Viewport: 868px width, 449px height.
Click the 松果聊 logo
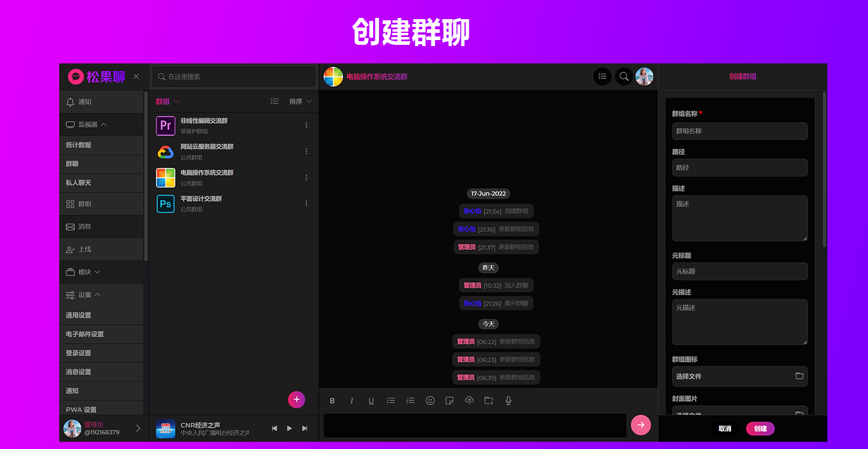(x=97, y=77)
